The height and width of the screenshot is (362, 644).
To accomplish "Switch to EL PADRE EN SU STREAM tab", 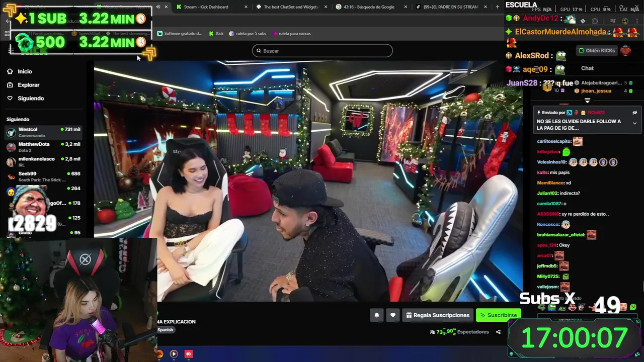I will point(450,7).
